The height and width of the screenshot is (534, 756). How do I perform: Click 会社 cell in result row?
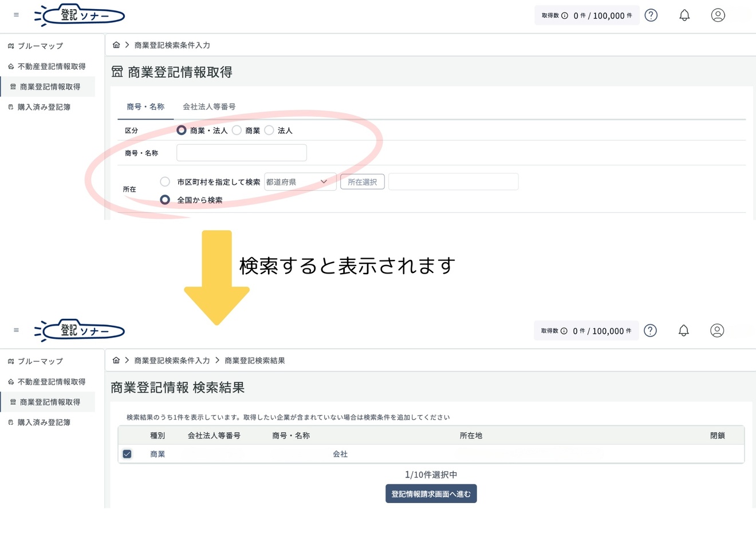click(x=340, y=454)
